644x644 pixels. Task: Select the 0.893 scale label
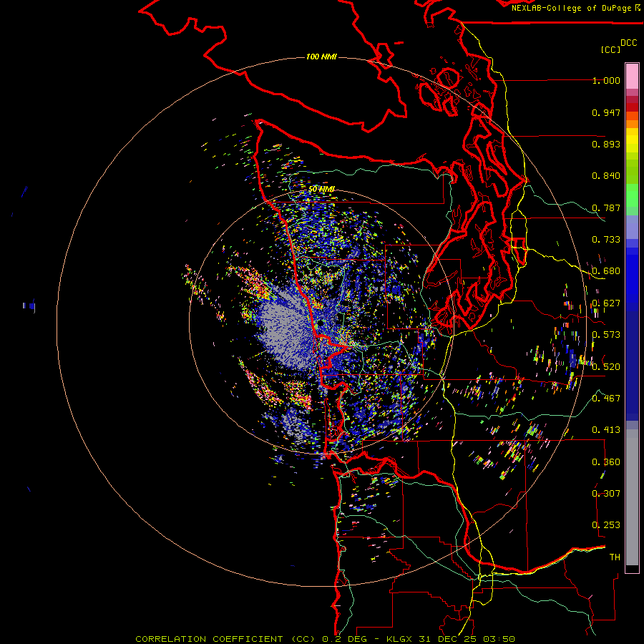pos(606,144)
